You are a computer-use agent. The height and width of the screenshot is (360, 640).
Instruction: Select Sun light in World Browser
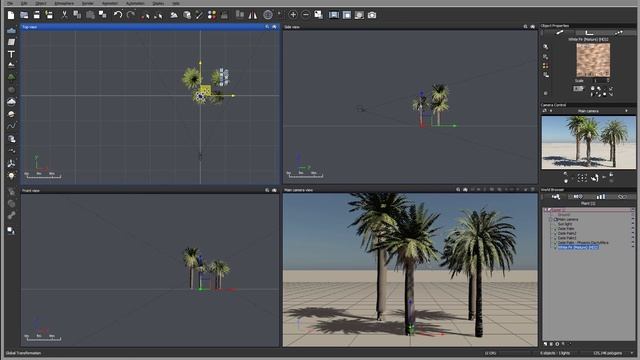[565, 224]
